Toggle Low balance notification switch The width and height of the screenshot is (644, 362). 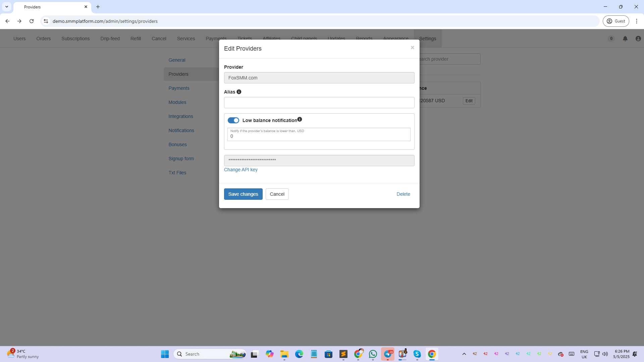point(233,120)
